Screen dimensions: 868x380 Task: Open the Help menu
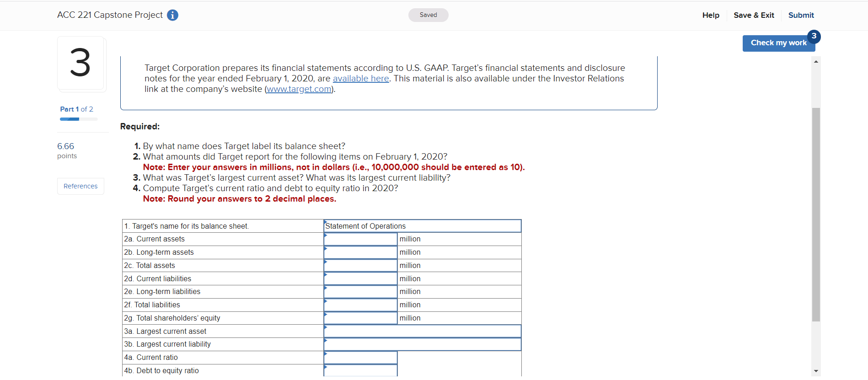(x=711, y=15)
